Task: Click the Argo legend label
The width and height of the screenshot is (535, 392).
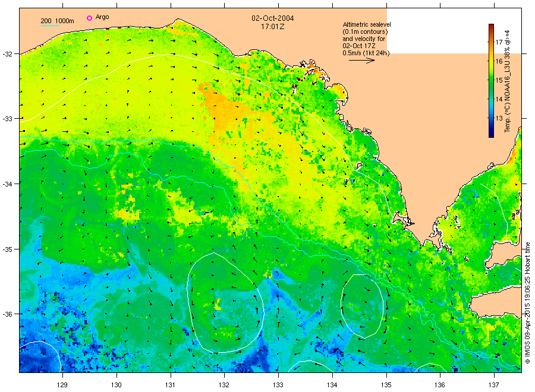Action: [102, 17]
